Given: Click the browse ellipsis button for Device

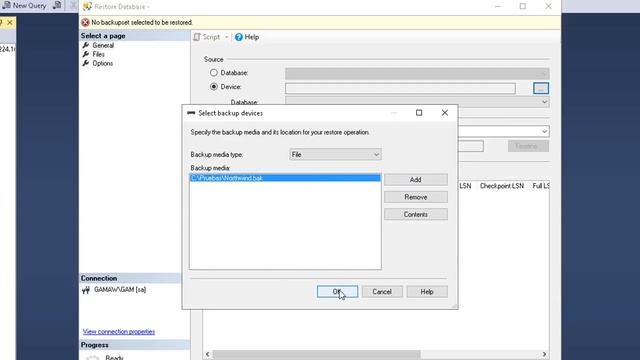Looking at the screenshot, I should 541,88.
